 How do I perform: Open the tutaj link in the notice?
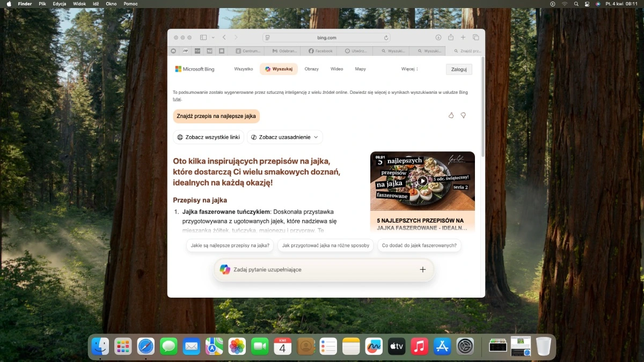(176, 99)
